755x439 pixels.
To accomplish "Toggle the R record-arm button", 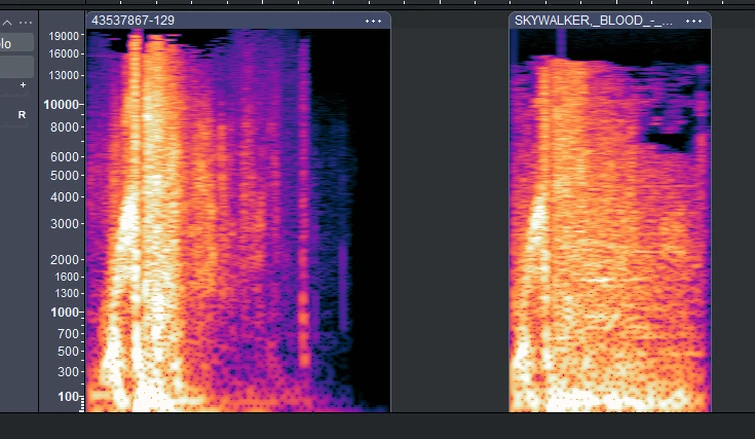I will 22,115.
